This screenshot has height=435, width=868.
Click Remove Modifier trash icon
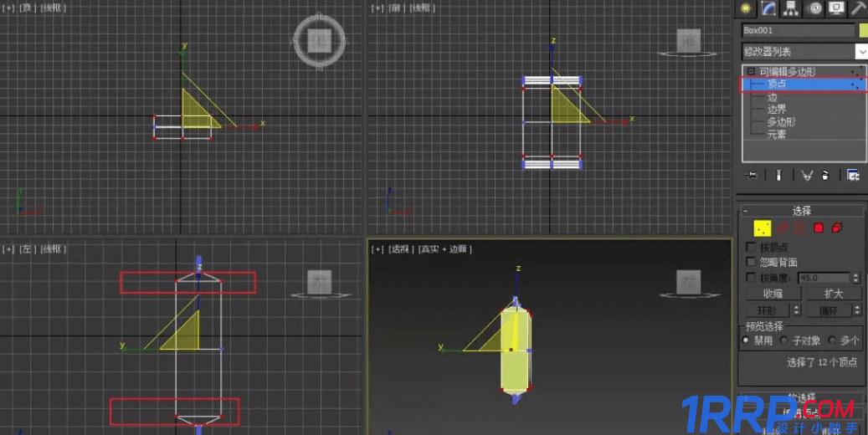825,176
